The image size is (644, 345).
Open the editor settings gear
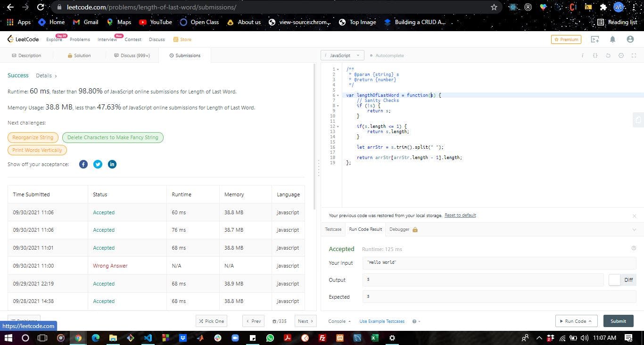tap(621, 56)
